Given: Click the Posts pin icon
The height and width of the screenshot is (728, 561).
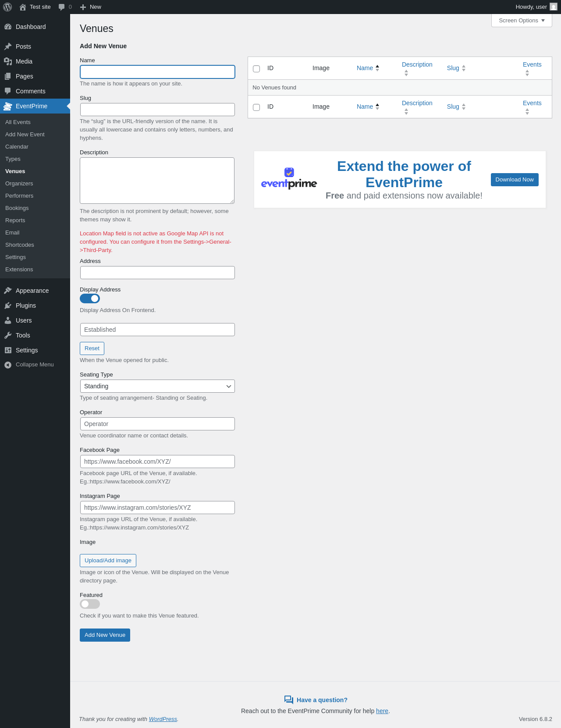Looking at the screenshot, I should point(8,46).
